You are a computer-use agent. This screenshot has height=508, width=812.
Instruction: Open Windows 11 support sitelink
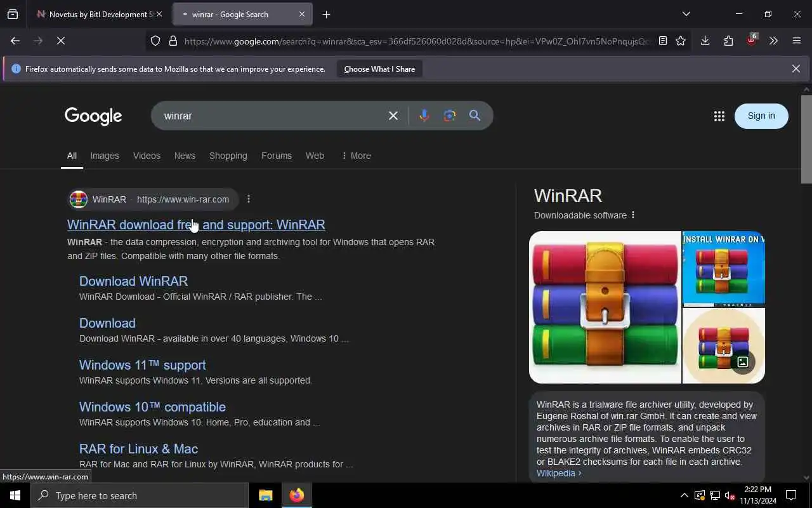(x=142, y=364)
